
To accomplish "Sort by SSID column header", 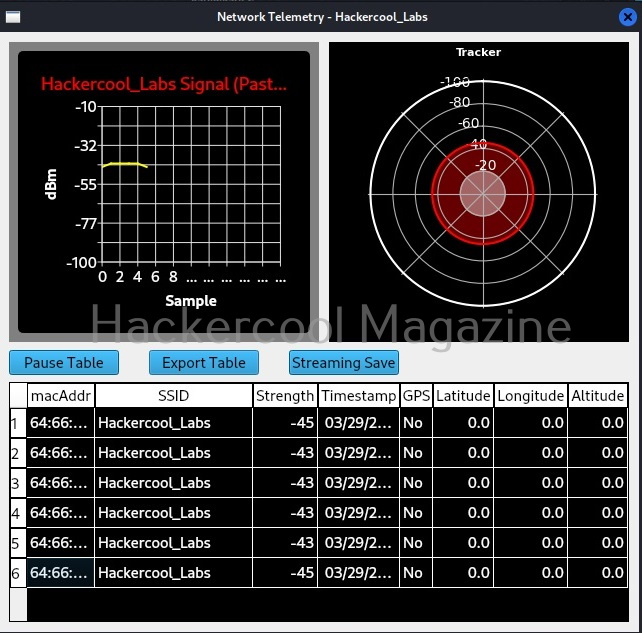I will (174, 396).
